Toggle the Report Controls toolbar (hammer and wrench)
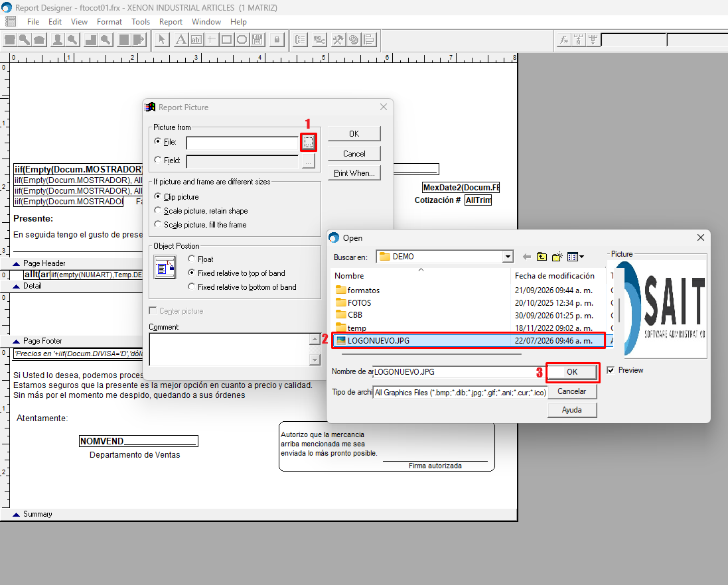This screenshot has width=728, height=585. (x=338, y=40)
